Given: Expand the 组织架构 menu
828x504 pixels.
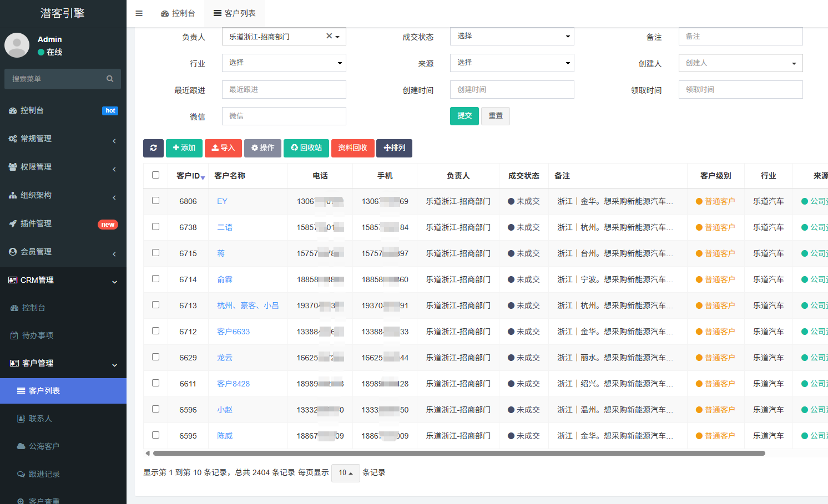Looking at the screenshot, I should click(x=63, y=195).
